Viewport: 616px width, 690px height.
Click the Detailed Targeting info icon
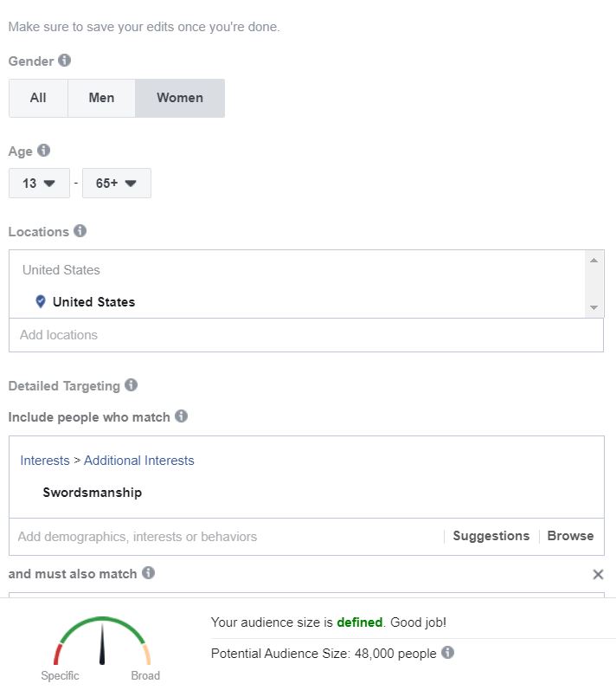click(132, 384)
